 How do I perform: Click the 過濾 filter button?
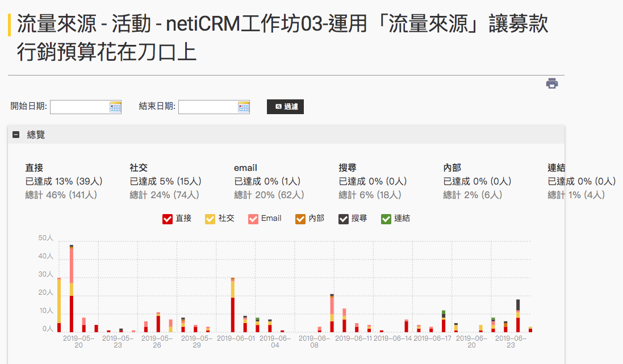pos(285,106)
